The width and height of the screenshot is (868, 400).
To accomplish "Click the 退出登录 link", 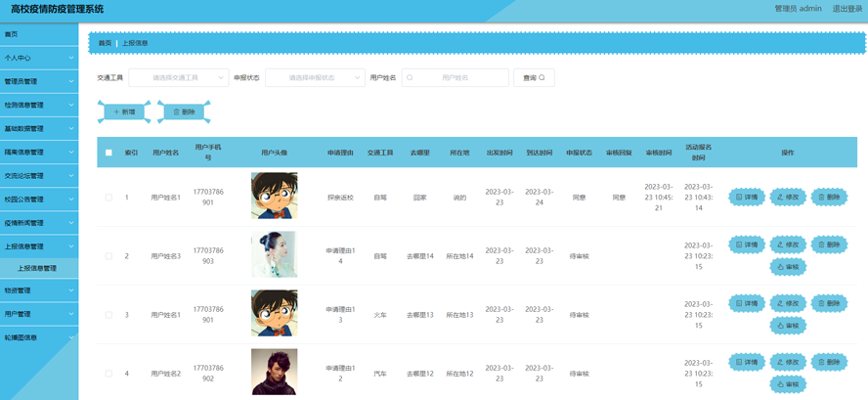I will (847, 9).
